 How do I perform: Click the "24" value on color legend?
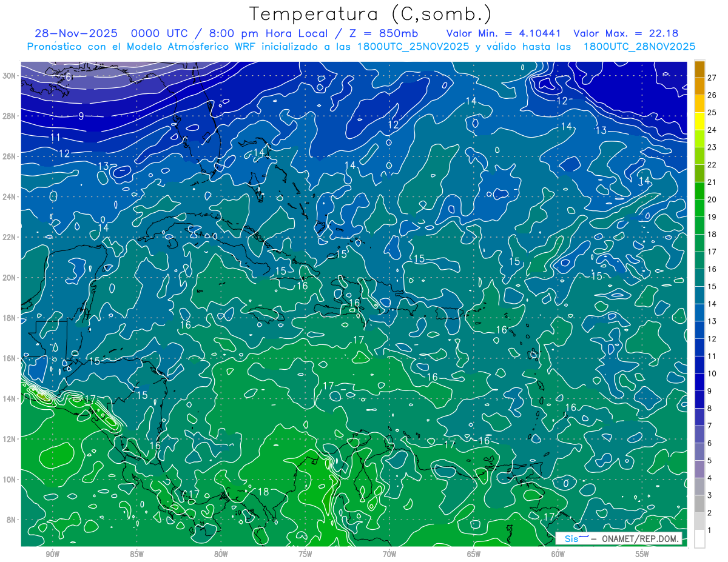click(x=712, y=130)
